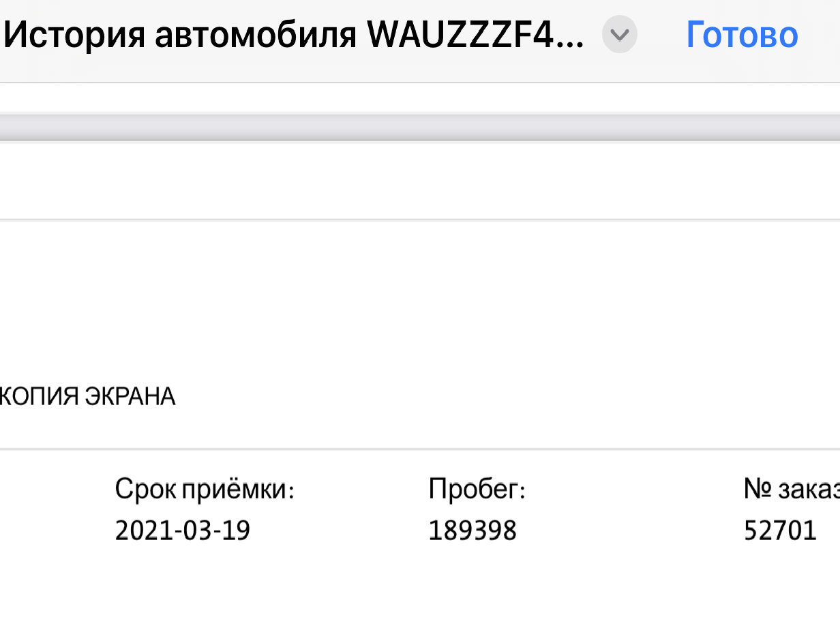
Task: Select the order number 52701
Action: click(x=780, y=531)
